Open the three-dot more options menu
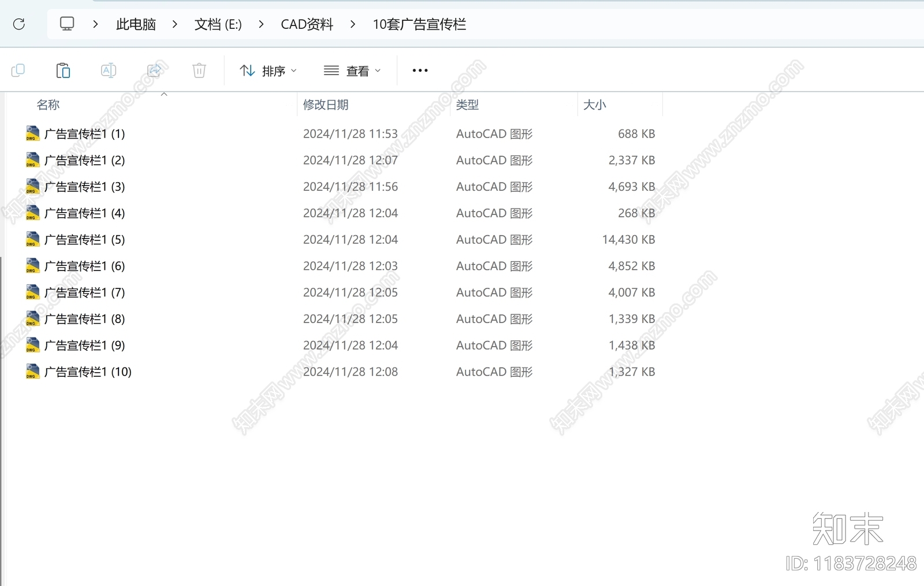 pyautogui.click(x=420, y=71)
